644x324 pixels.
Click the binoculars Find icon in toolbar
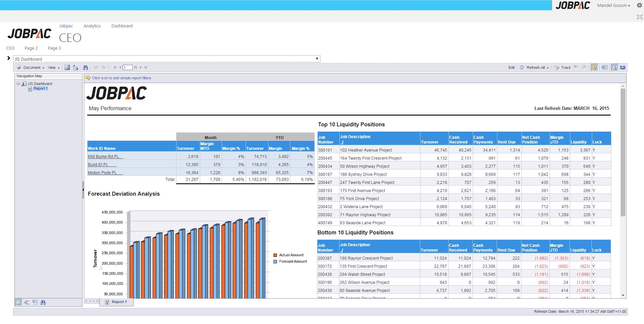[85, 67]
